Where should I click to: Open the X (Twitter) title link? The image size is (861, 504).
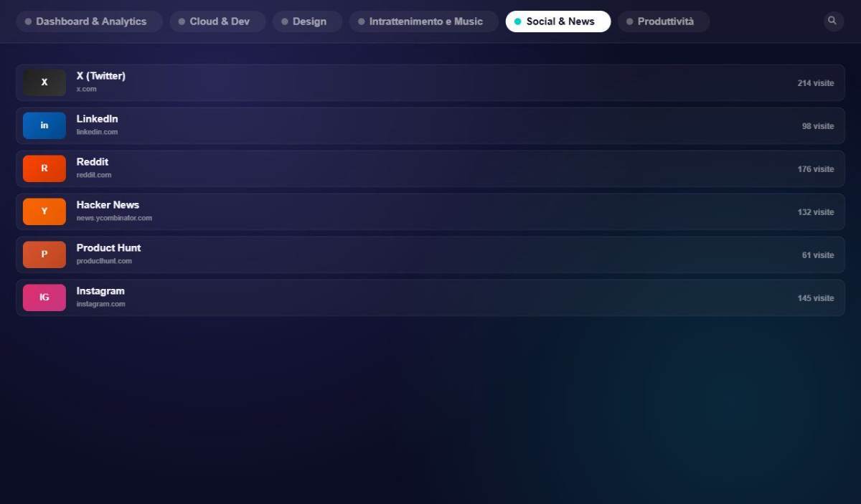(101, 76)
